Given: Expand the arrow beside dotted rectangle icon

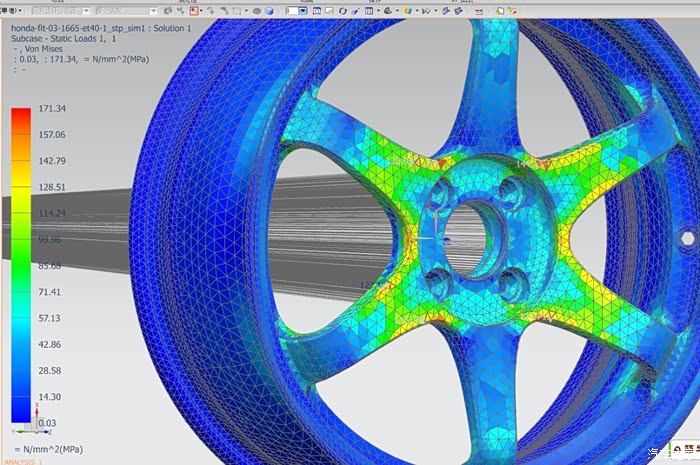Looking at the screenshot, I should pos(247,11).
